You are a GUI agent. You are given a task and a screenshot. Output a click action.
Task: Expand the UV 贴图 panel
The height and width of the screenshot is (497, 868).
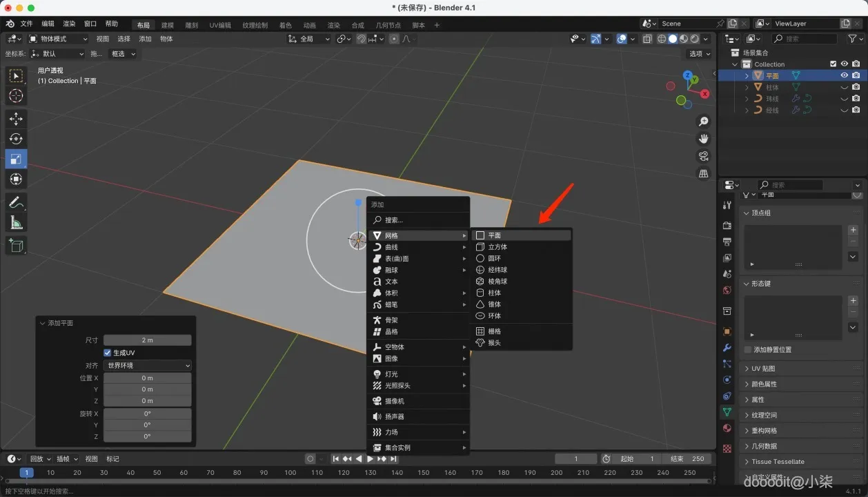point(763,369)
